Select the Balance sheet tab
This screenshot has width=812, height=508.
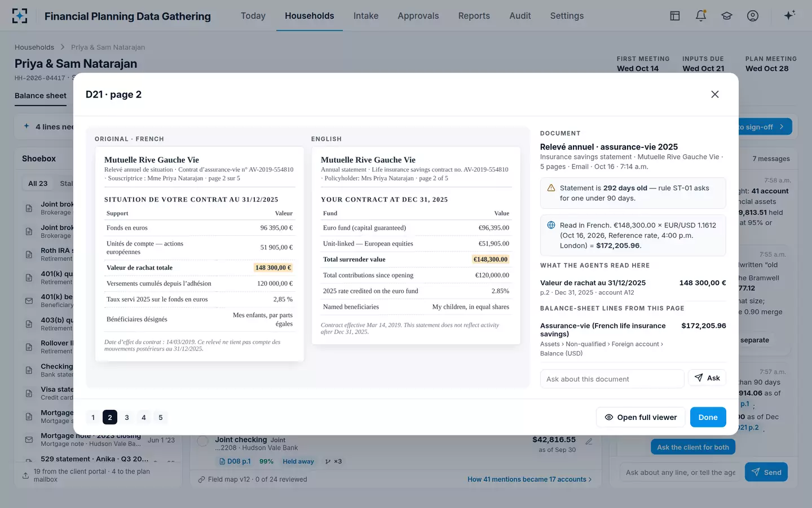click(x=41, y=96)
